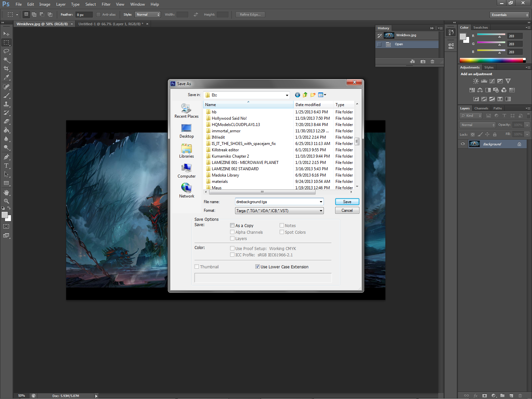Image resolution: width=532 pixels, height=399 pixels.
Task: Select the Lasso tool
Action: 6,51
